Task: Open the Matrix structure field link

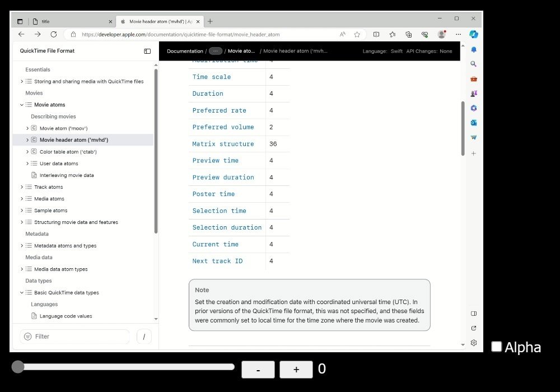Action: [223, 144]
